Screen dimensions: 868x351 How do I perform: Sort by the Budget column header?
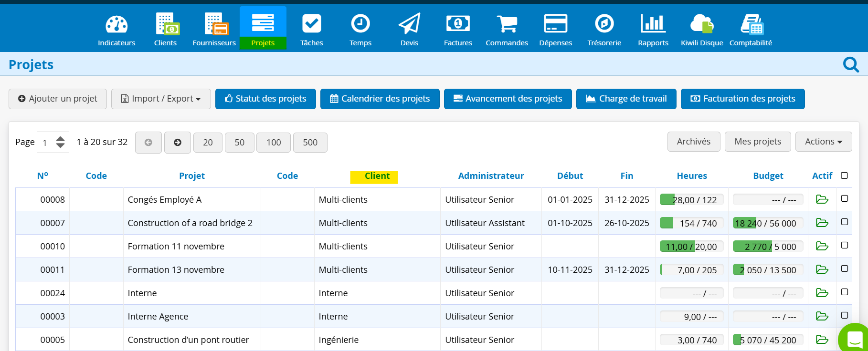tap(768, 175)
